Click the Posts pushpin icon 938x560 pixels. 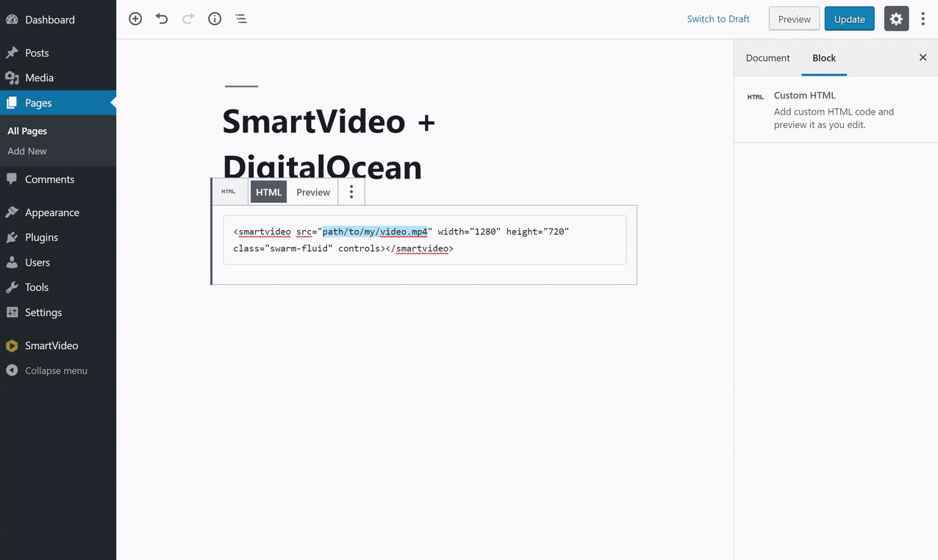click(x=12, y=53)
